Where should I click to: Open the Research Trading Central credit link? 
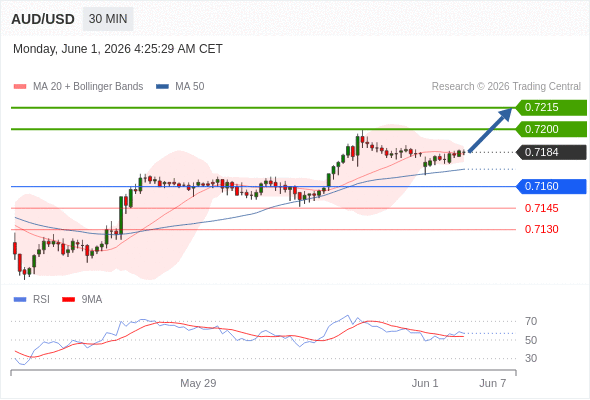(x=506, y=87)
